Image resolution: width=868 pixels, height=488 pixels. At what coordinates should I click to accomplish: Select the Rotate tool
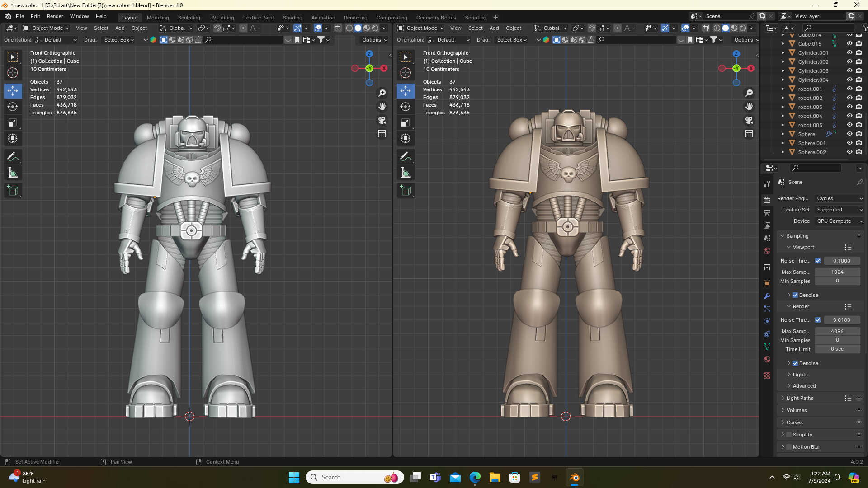[13, 107]
